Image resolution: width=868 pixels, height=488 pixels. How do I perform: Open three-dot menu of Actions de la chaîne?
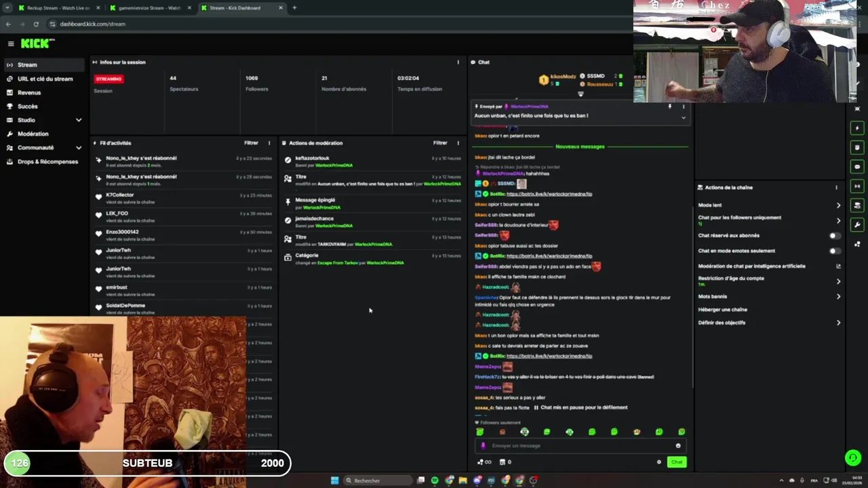(836, 188)
